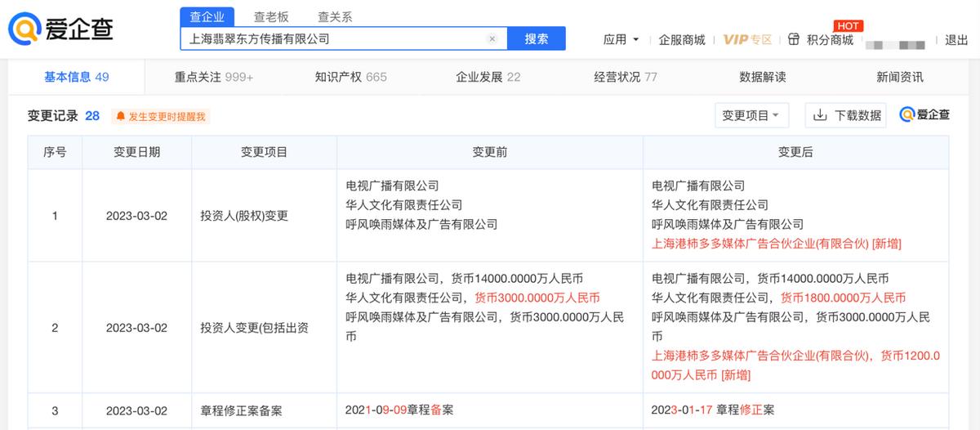Click the download icon in 下载数据
The height and width of the screenshot is (430, 980).
(820, 115)
